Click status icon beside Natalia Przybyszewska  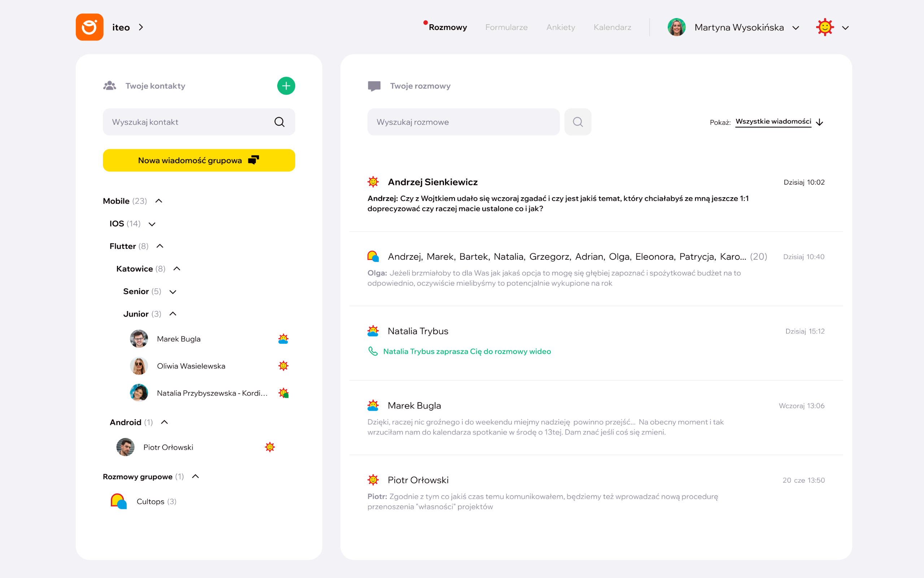coord(283,393)
